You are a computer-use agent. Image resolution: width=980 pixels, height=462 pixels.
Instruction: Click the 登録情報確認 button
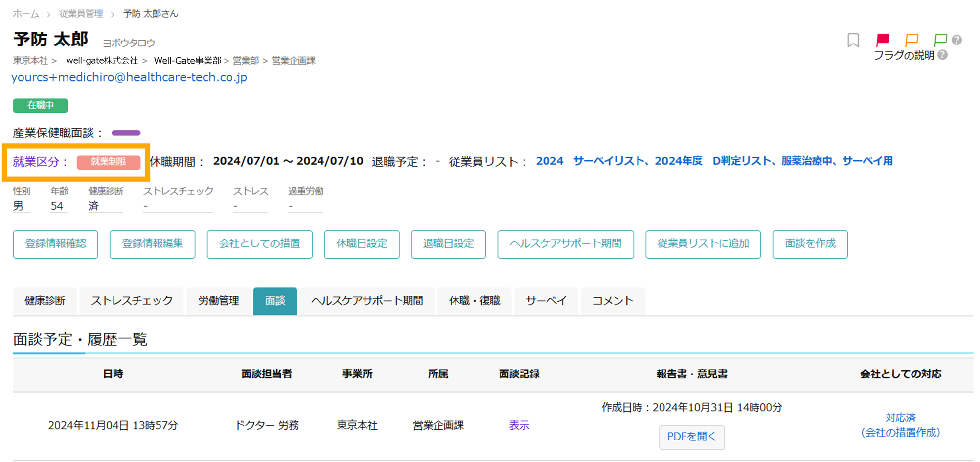point(56,244)
